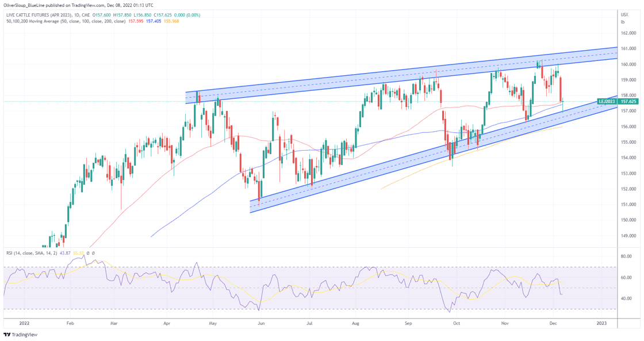The image size is (644, 341).
Task: Click the 153.000 price axis label
Action: point(628,174)
